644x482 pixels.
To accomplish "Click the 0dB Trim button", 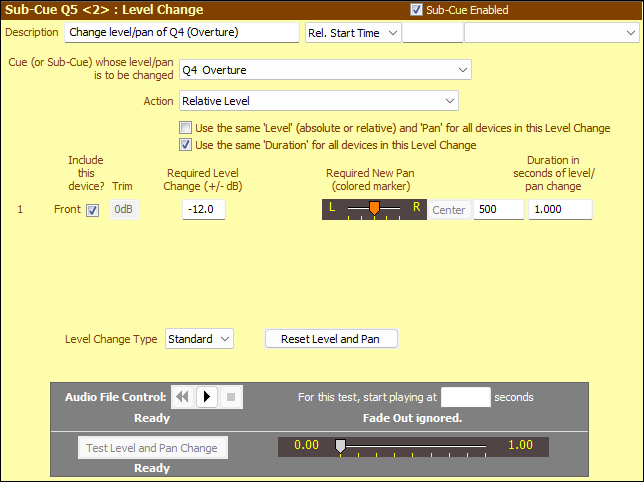I will (x=124, y=209).
